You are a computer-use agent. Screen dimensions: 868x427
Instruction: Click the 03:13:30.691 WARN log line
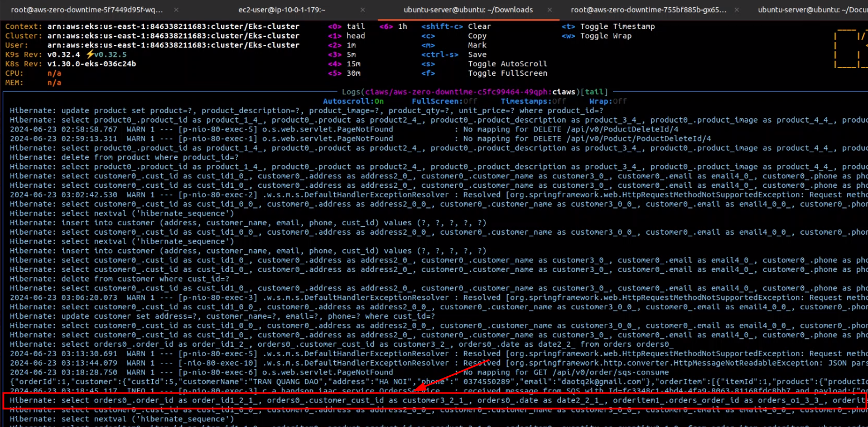tap(438, 354)
